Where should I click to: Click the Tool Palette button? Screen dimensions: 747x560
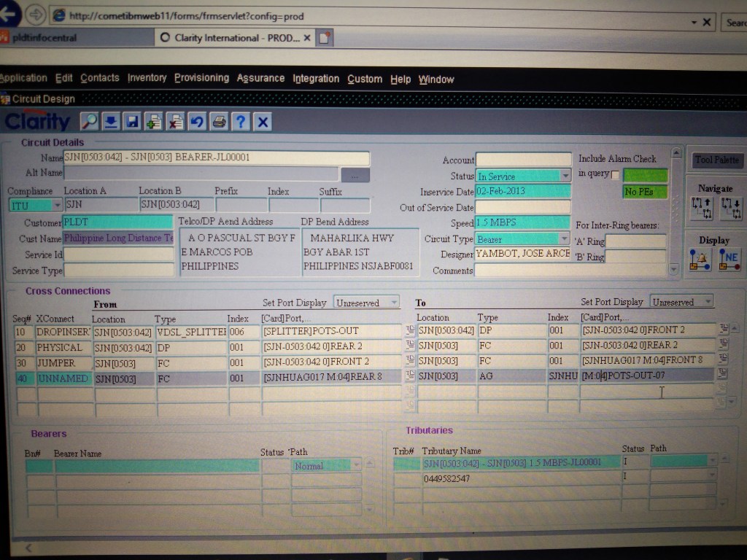716,160
